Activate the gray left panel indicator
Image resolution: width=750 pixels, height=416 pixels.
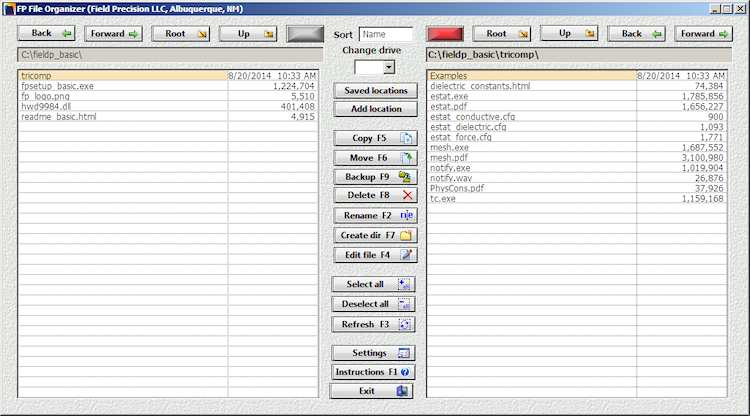pos(307,34)
